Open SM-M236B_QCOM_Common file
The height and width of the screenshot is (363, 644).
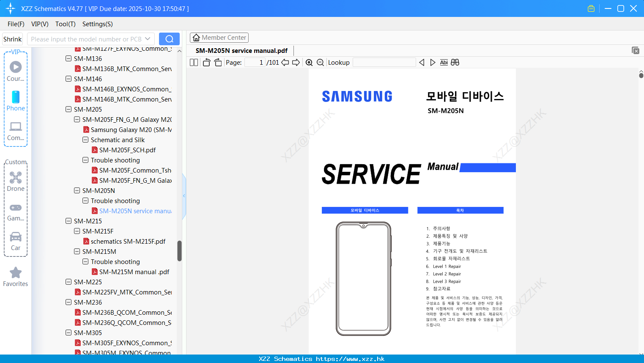[x=123, y=312]
